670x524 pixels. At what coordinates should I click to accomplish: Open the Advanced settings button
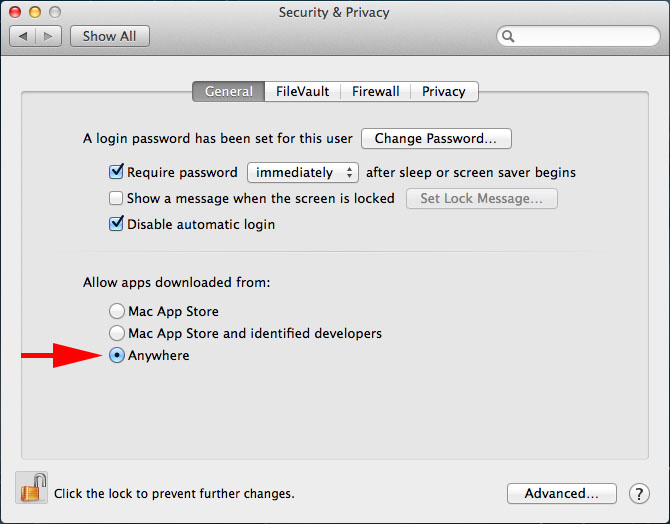[561, 493]
